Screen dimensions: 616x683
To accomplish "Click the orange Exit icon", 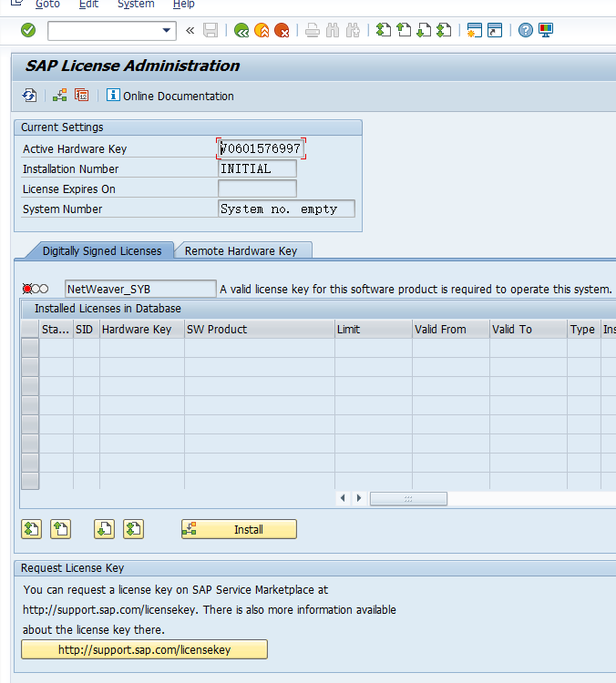I will click(x=262, y=30).
